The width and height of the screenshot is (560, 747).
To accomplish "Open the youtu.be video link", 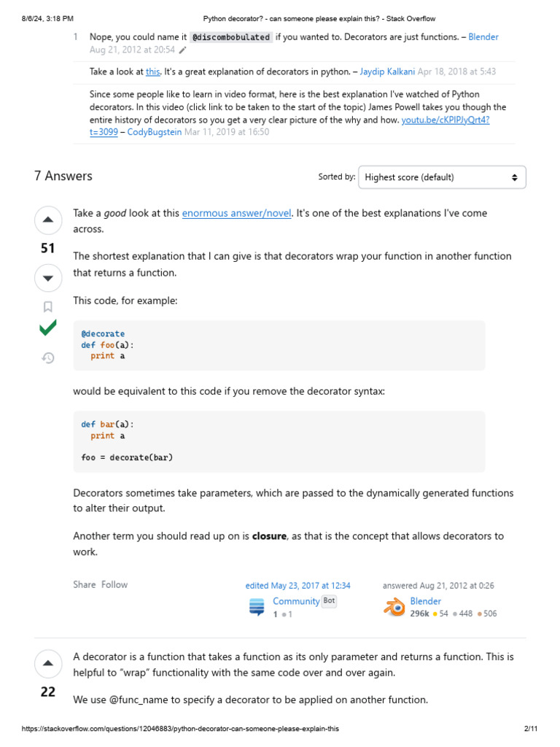I will (x=446, y=120).
